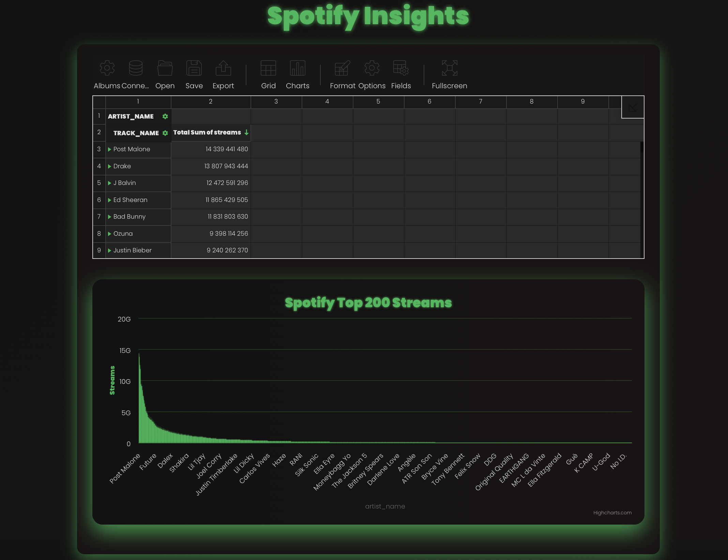
Task: Click row header number 9
Action: pos(99,250)
